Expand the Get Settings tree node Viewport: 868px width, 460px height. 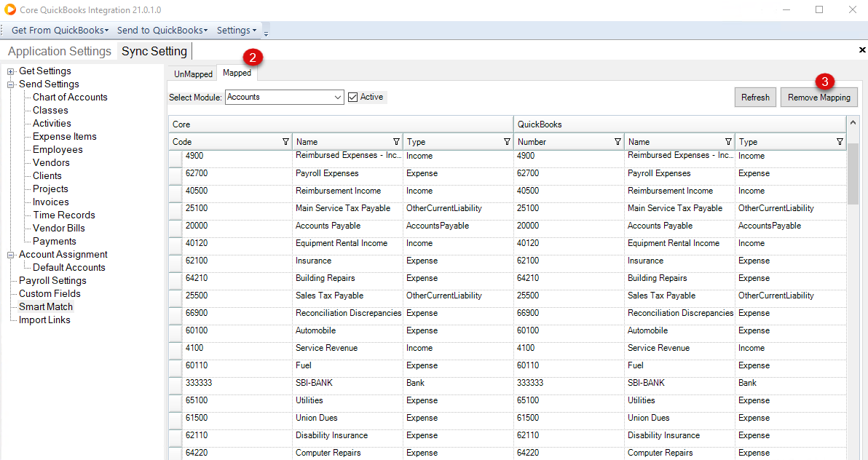10,71
